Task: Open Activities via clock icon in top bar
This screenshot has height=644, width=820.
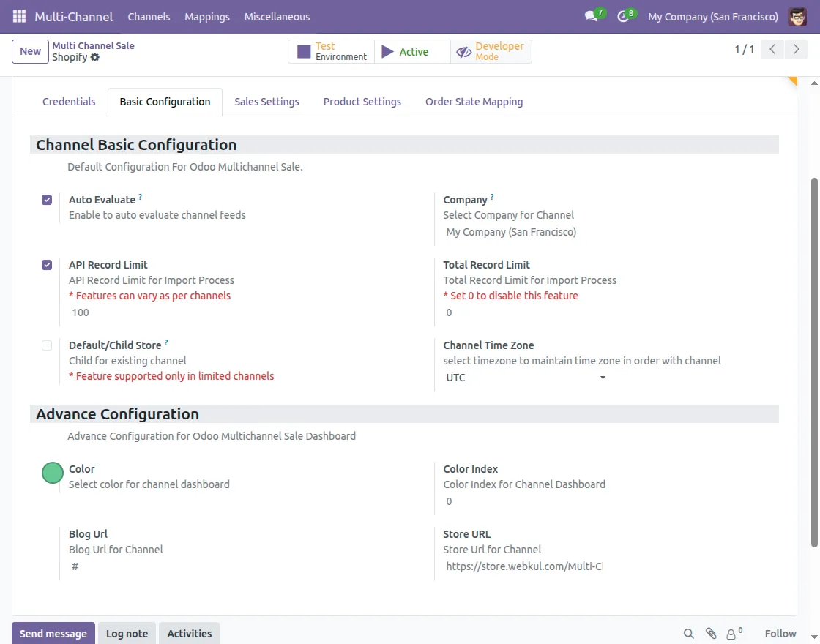Action: coord(623,16)
